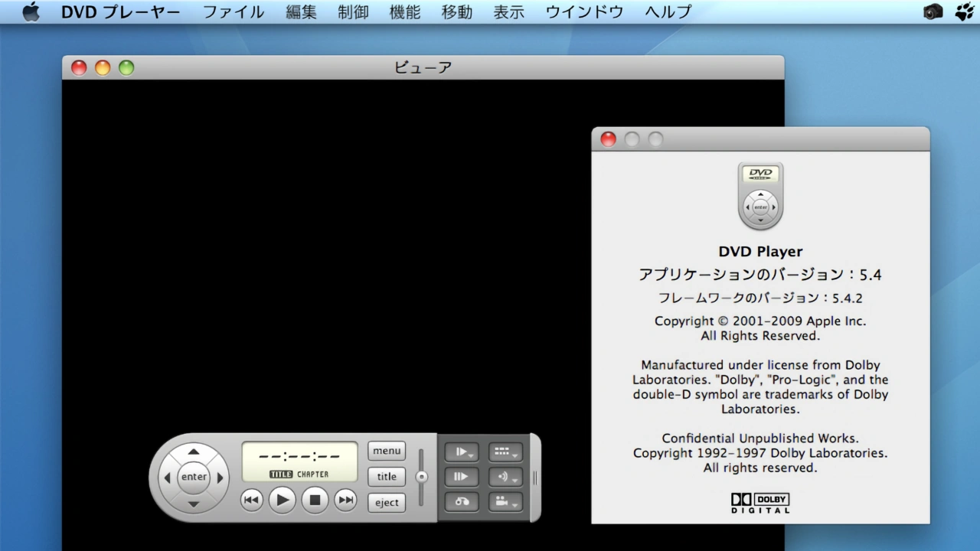The width and height of the screenshot is (980, 551).
Task: Click the Play button on the controller
Action: click(283, 500)
